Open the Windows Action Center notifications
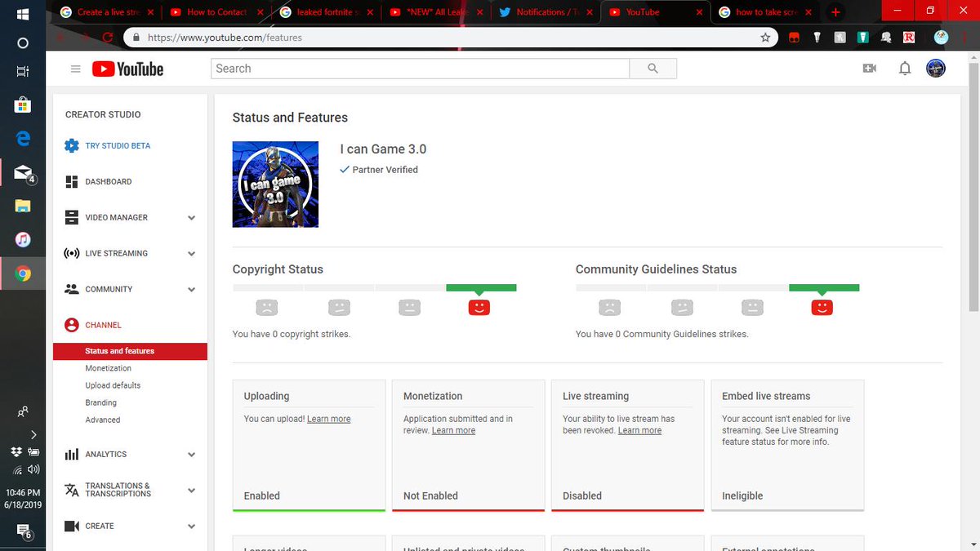This screenshot has width=980, height=551. click(x=23, y=533)
